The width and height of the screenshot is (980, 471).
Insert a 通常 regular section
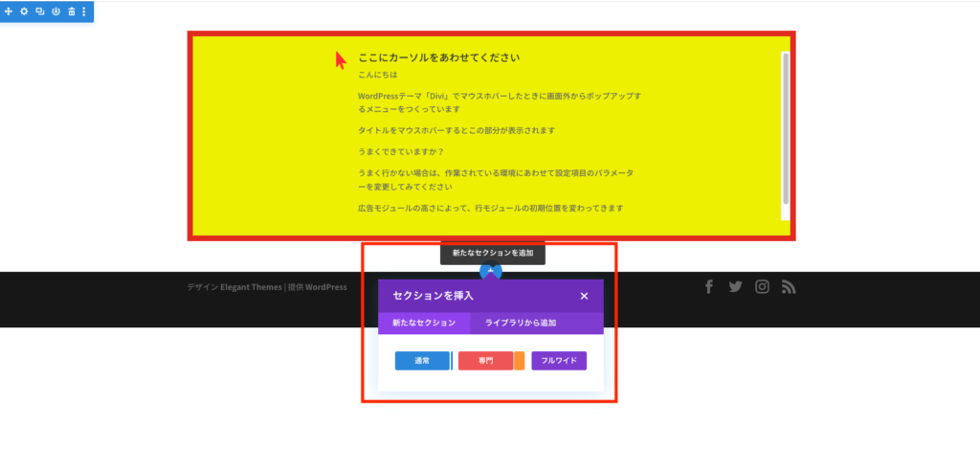(422, 361)
